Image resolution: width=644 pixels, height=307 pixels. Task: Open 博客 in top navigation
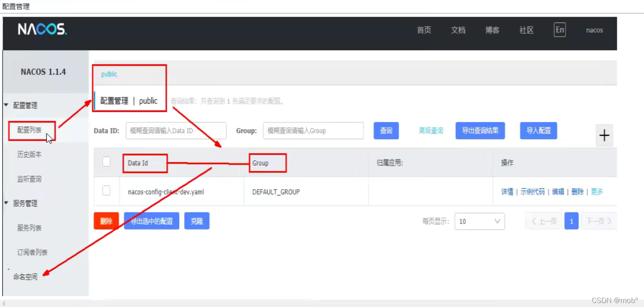coord(492,30)
